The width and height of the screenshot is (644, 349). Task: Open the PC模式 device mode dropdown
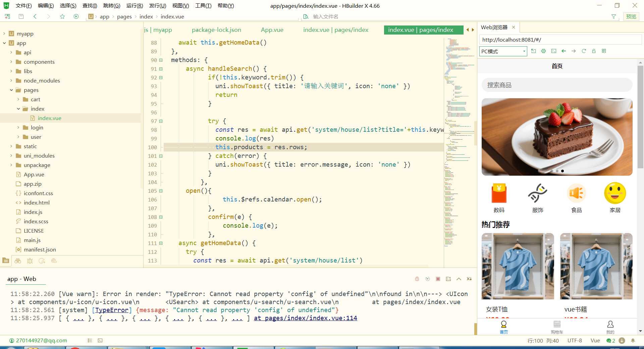[503, 51]
